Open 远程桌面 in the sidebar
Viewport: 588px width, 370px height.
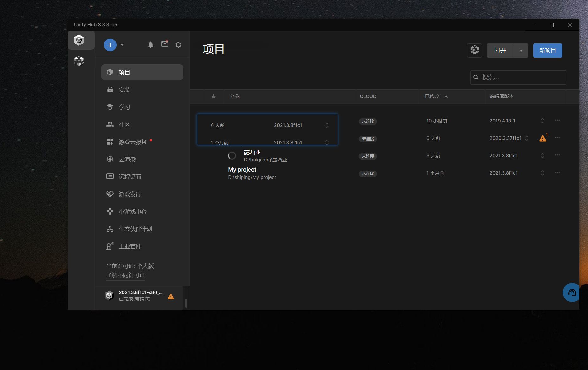pyautogui.click(x=142, y=177)
